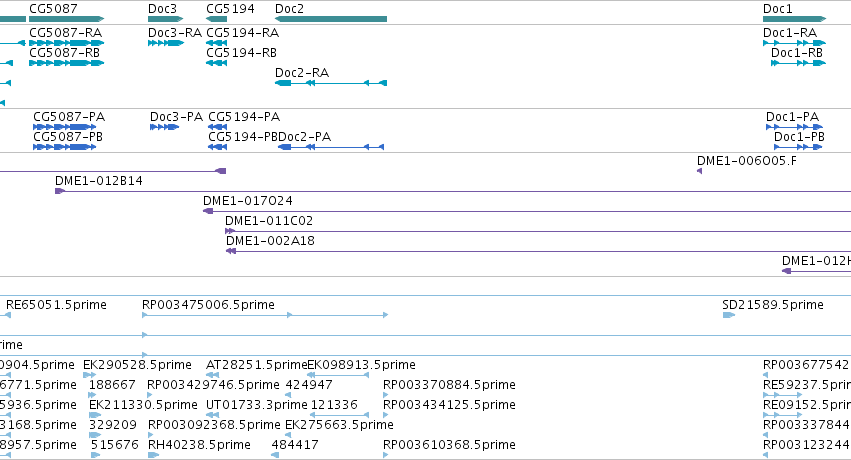Select the Doc2 gene bar
Viewport: 851px width, 460px height.
pyautogui.click(x=331, y=19)
